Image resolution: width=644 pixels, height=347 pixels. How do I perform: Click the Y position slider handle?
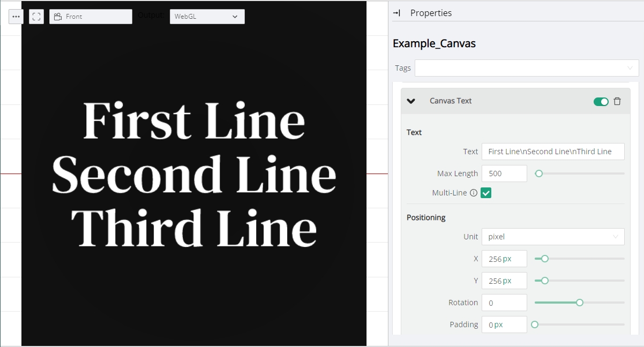click(x=545, y=281)
